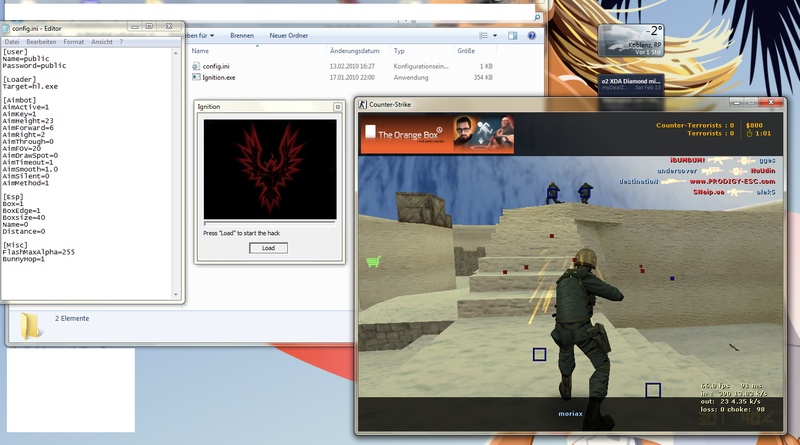
Task: Click the Editor scrollbar up arrow
Action: pyautogui.click(x=176, y=53)
